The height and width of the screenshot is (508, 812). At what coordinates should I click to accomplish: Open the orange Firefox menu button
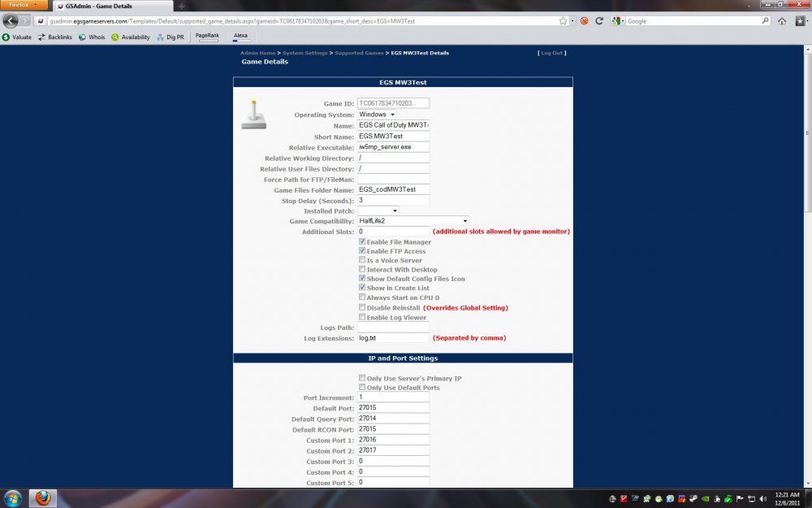coord(24,4)
